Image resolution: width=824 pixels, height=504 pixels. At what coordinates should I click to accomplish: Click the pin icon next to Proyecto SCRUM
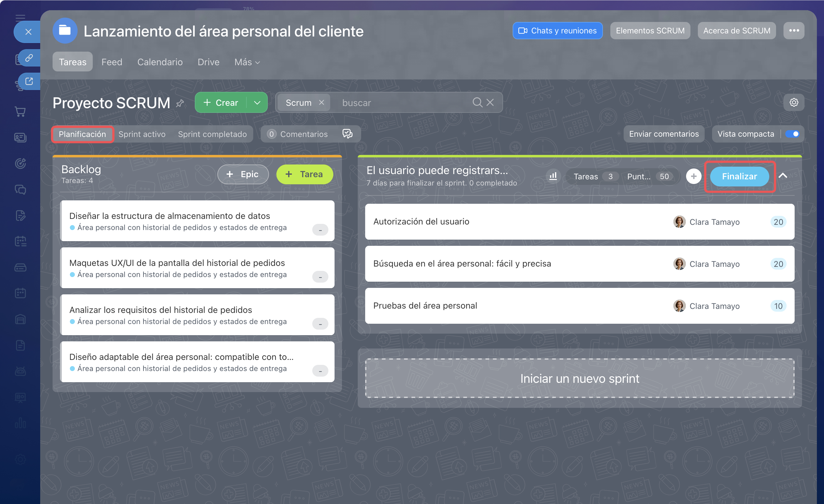(180, 103)
